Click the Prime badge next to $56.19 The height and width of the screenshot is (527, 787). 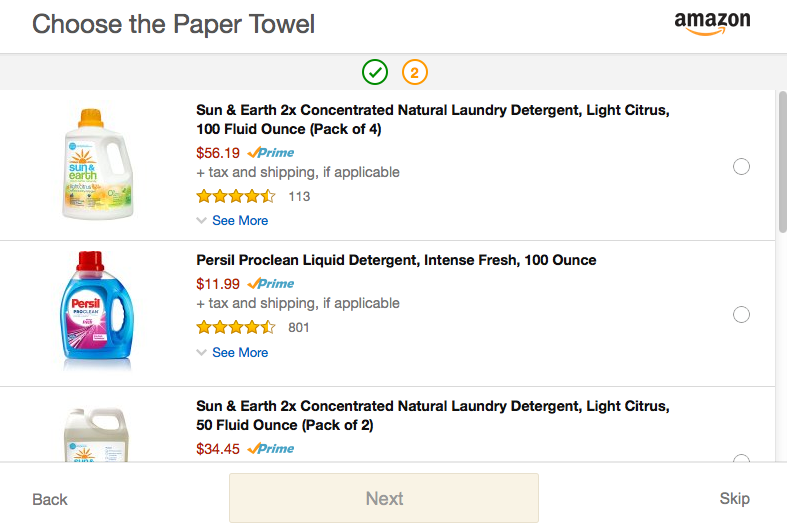271,153
